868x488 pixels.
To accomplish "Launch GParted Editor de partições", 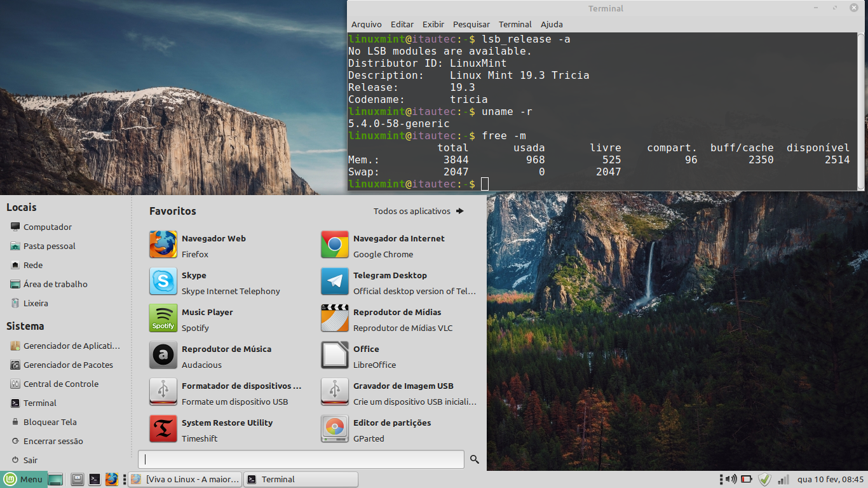I will click(x=398, y=430).
